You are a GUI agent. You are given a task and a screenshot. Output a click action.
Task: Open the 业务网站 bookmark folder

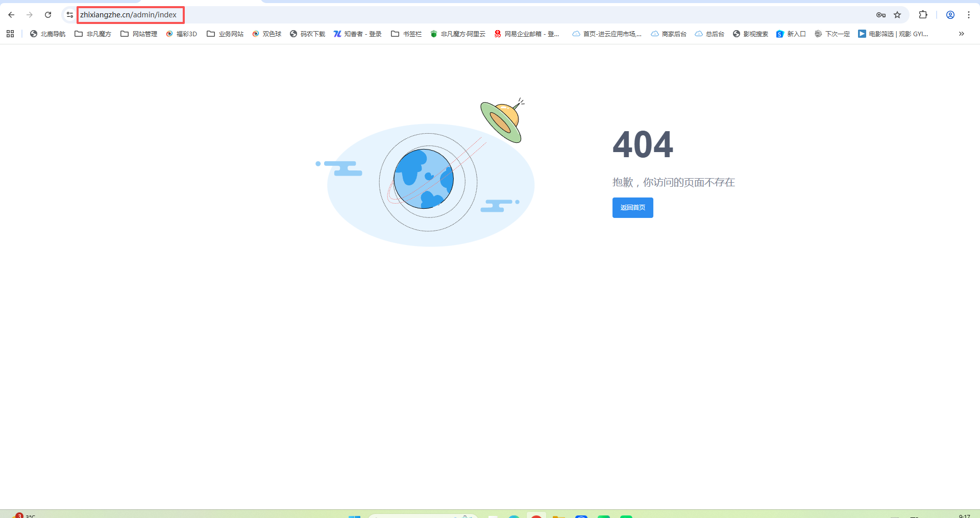pos(225,34)
